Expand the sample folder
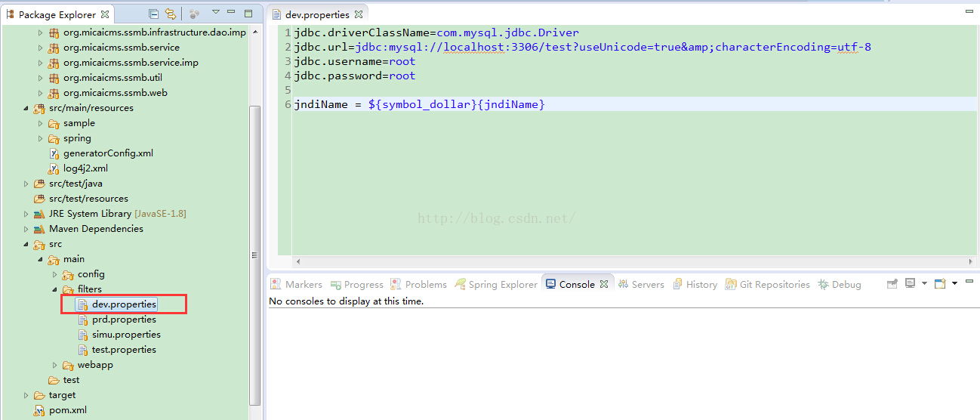This screenshot has height=420, width=980. point(41,123)
